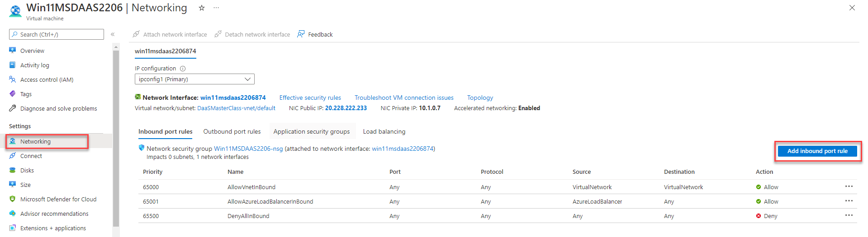
Task: Open the Overview page from the sidebar
Action: [32, 51]
